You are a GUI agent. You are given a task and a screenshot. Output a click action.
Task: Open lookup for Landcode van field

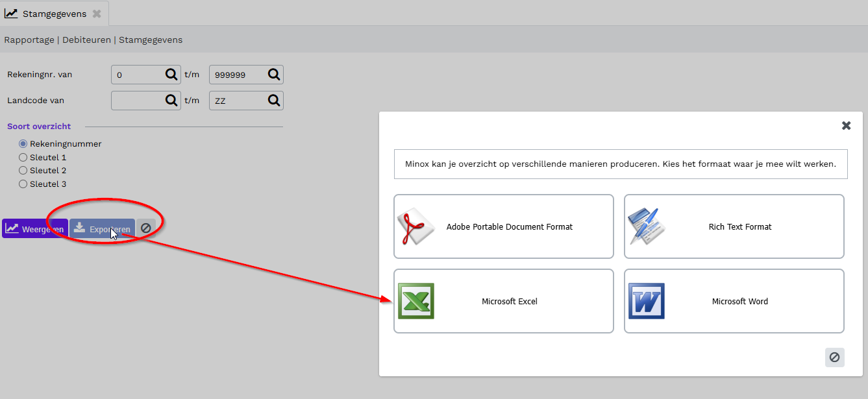(x=171, y=101)
